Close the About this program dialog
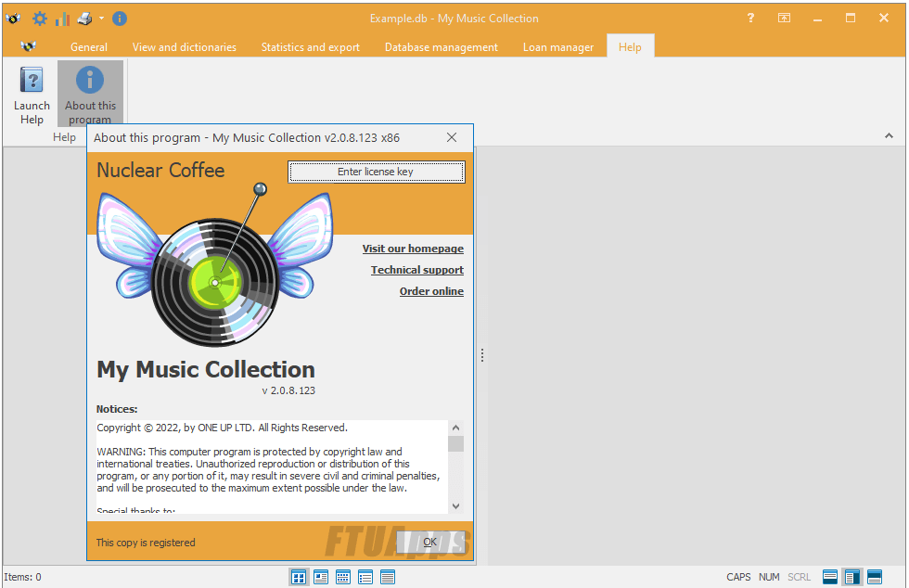This screenshot has height=588, width=909. pyautogui.click(x=452, y=137)
